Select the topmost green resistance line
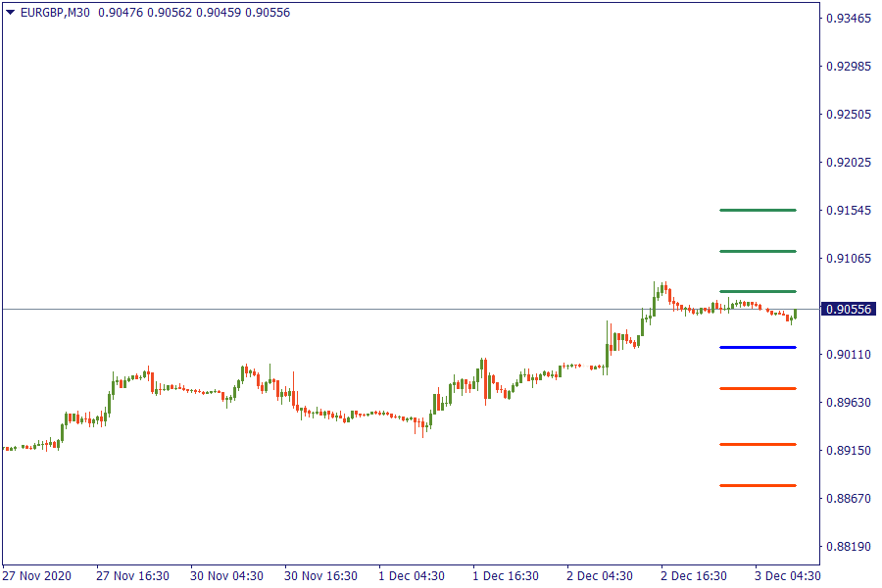The height and width of the screenshot is (588, 882). (757, 210)
